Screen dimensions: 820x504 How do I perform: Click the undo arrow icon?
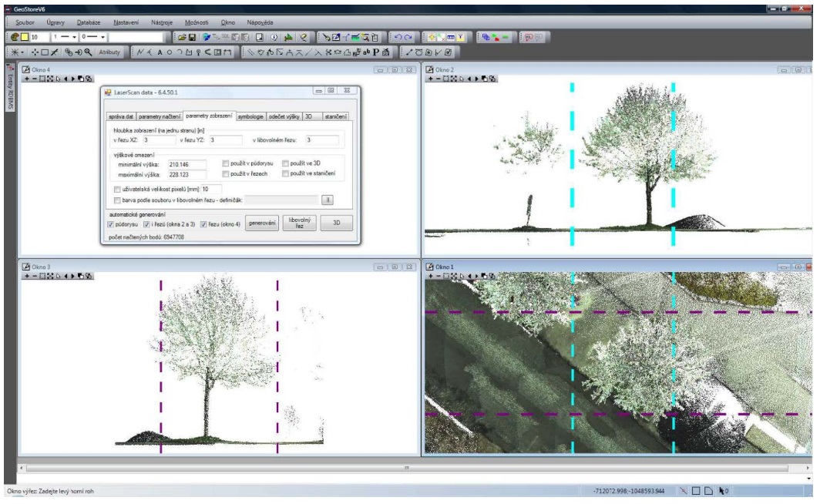[398, 37]
